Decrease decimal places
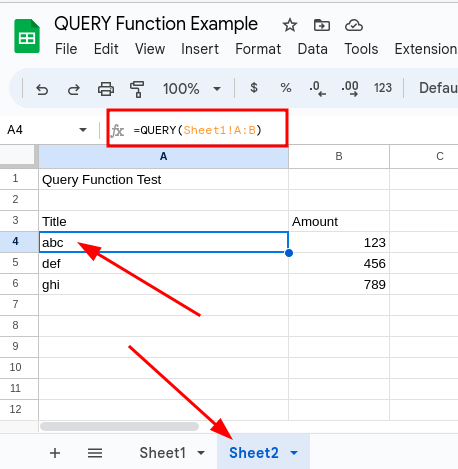This screenshot has width=458, height=469. (317, 89)
